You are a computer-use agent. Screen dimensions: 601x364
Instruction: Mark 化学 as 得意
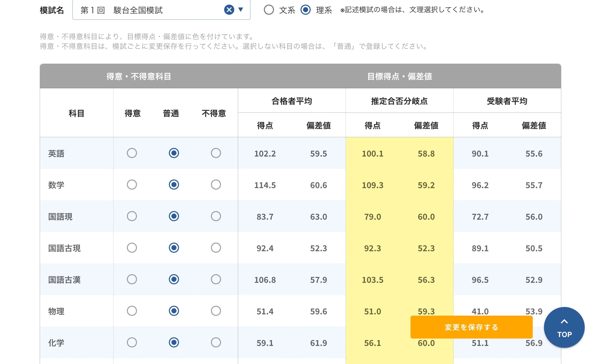click(132, 342)
